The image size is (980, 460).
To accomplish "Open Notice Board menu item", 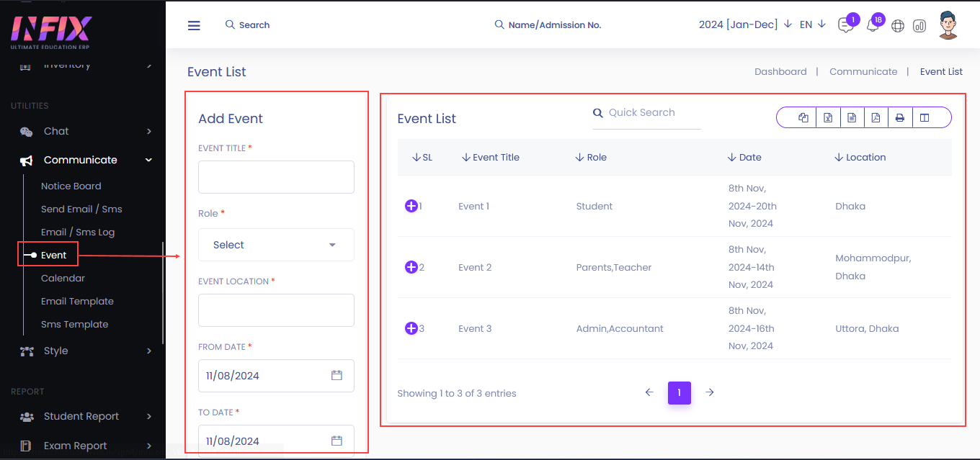I will point(71,186).
